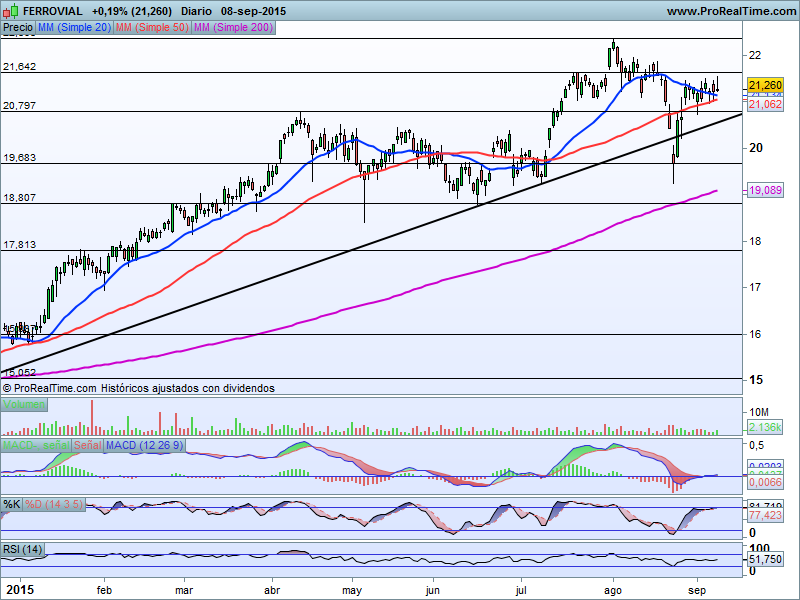Click the jul month label on time axis
Image resolution: width=800 pixels, height=600 pixels.
pyautogui.click(x=521, y=591)
